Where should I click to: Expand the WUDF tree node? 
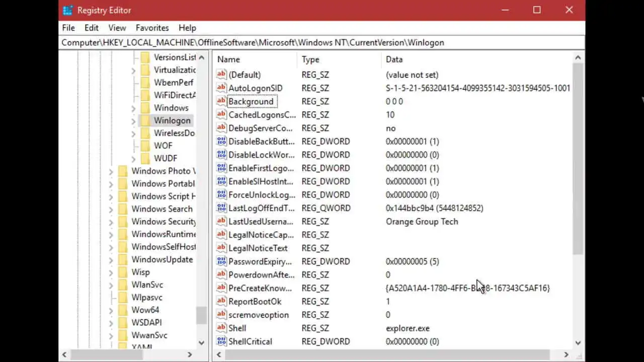(x=133, y=159)
